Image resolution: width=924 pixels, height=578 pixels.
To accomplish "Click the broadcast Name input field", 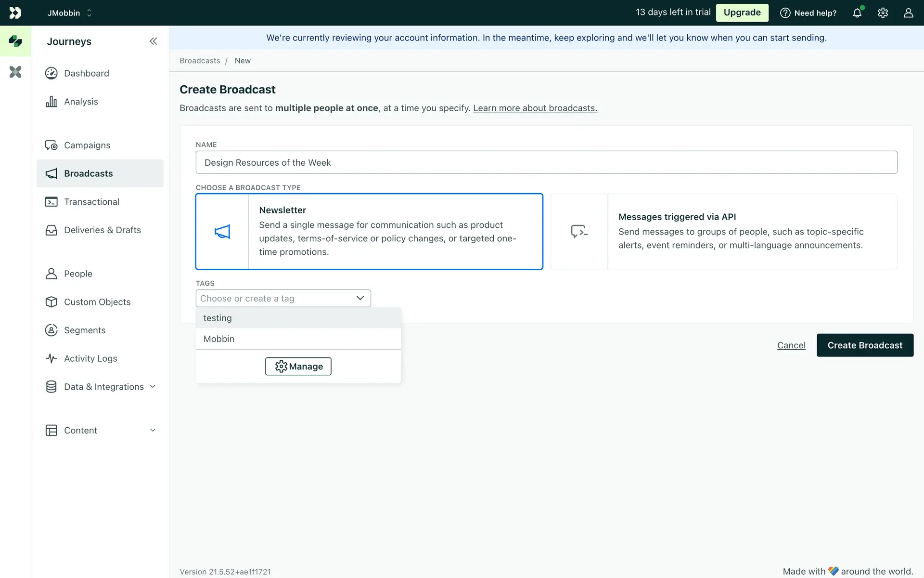I will [546, 162].
